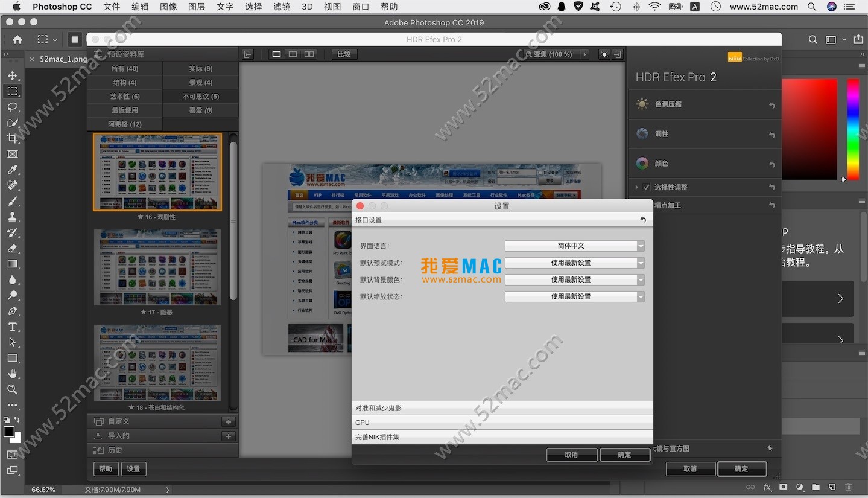The width and height of the screenshot is (868, 498).
Task: Open the 图层 menu
Action: tap(197, 7)
